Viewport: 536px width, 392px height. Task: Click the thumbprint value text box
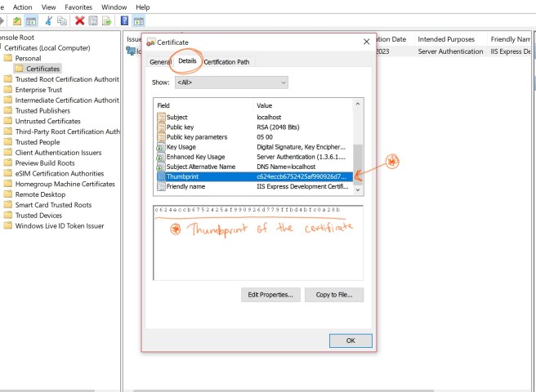point(258,243)
